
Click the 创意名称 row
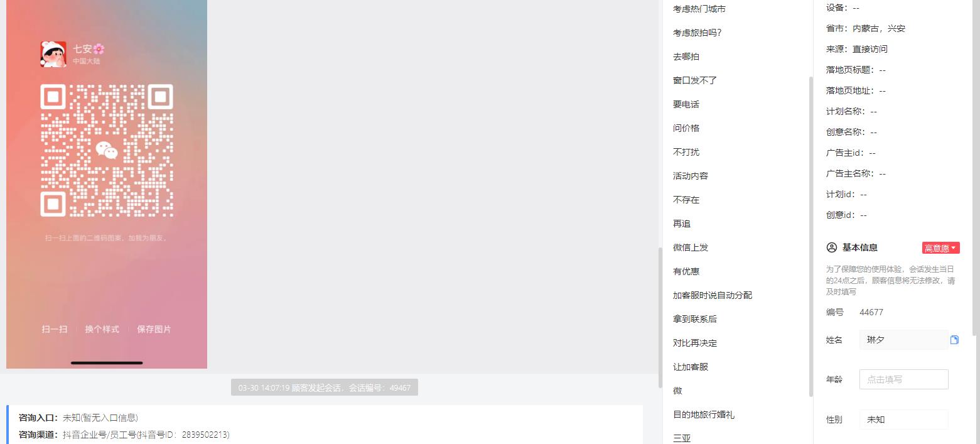point(852,132)
